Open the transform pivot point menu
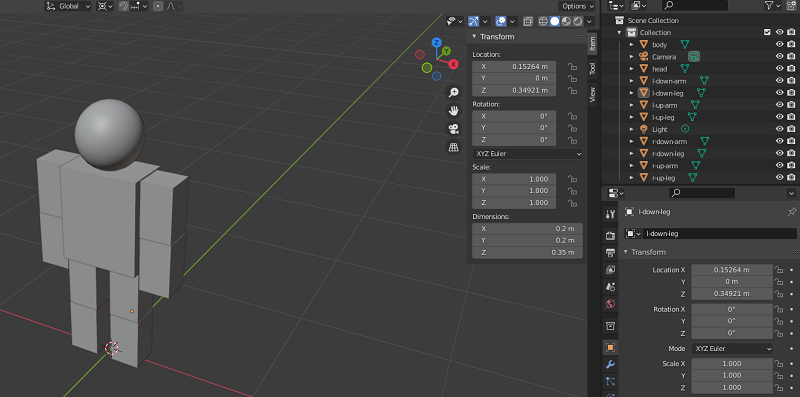 [x=106, y=6]
